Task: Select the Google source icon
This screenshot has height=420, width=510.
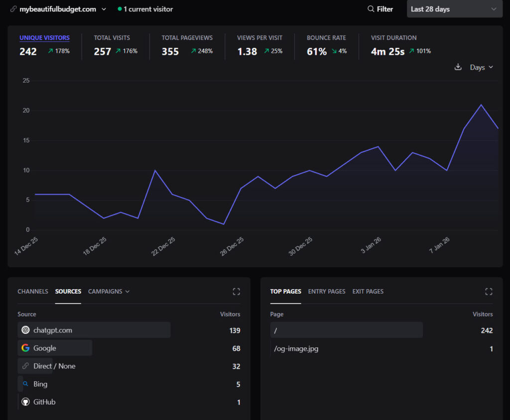Action: click(25, 348)
